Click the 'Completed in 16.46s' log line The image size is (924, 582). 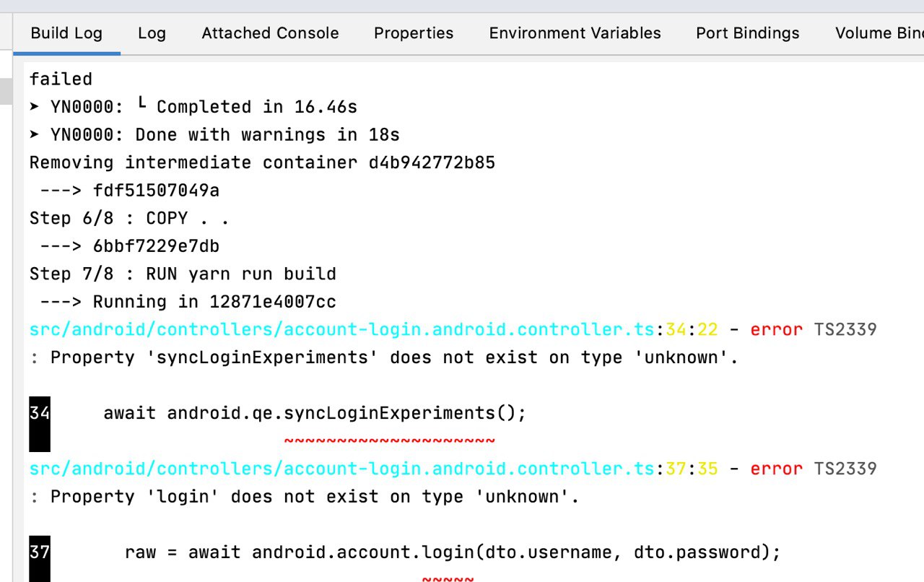(193, 107)
